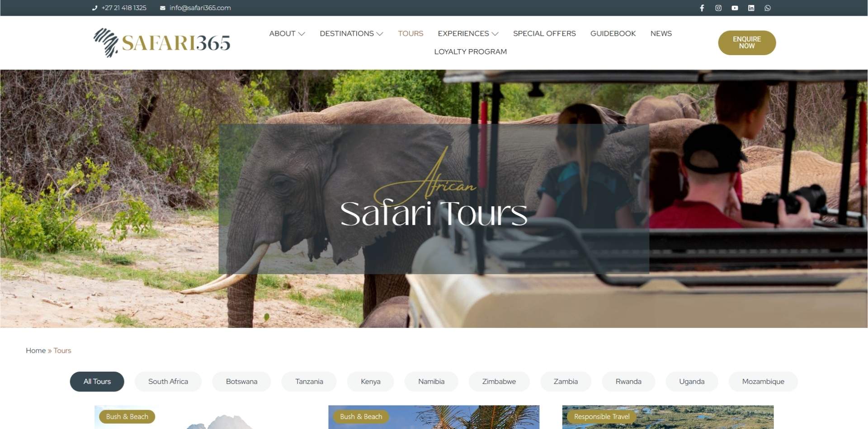
Task: Click the Enquire Now button
Action: pos(747,42)
